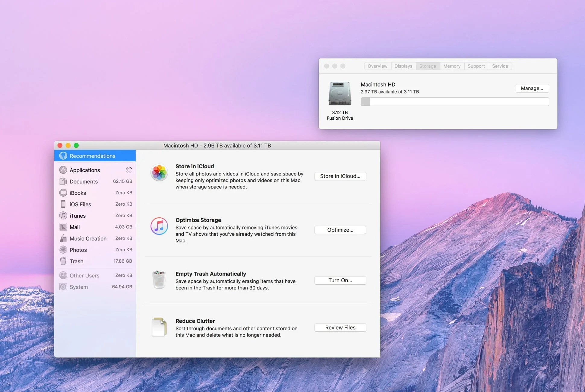Click the 64.94 GB System size value
Image resolution: width=585 pixels, height=392 pixels.
coord(122,287)
